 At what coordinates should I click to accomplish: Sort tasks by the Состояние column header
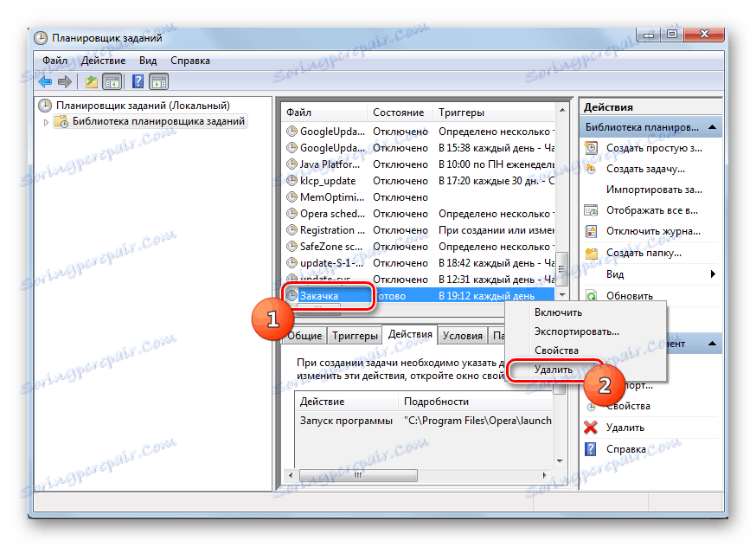(400, 113)
